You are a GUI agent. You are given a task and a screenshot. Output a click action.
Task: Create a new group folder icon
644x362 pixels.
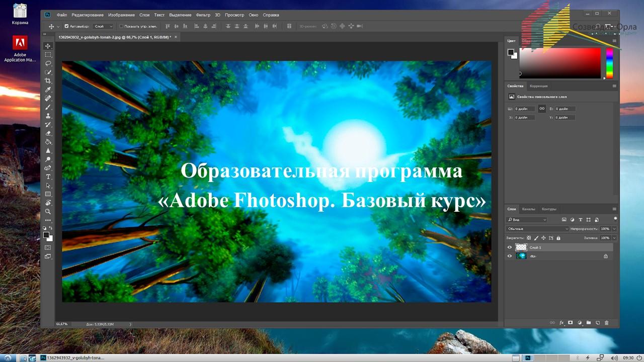click(x=588, y=323)
